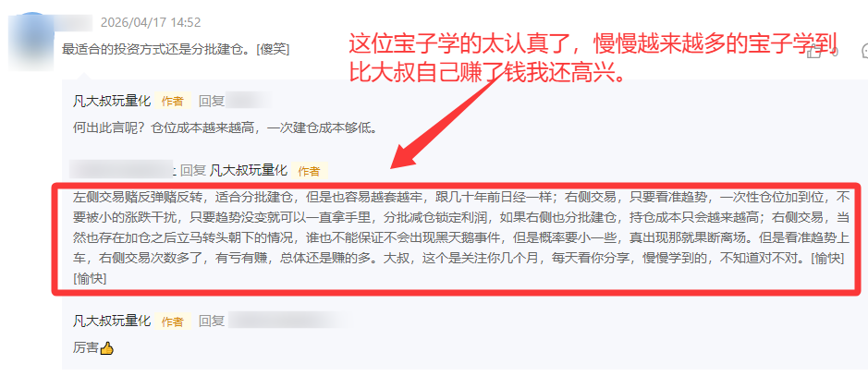Click the blurred commenter avatar

(x=31, y=43)
